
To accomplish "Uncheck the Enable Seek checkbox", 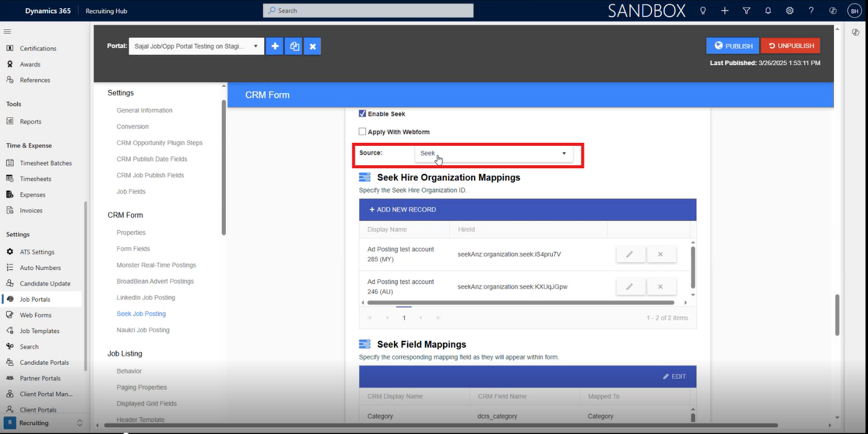I will point(362,114).
